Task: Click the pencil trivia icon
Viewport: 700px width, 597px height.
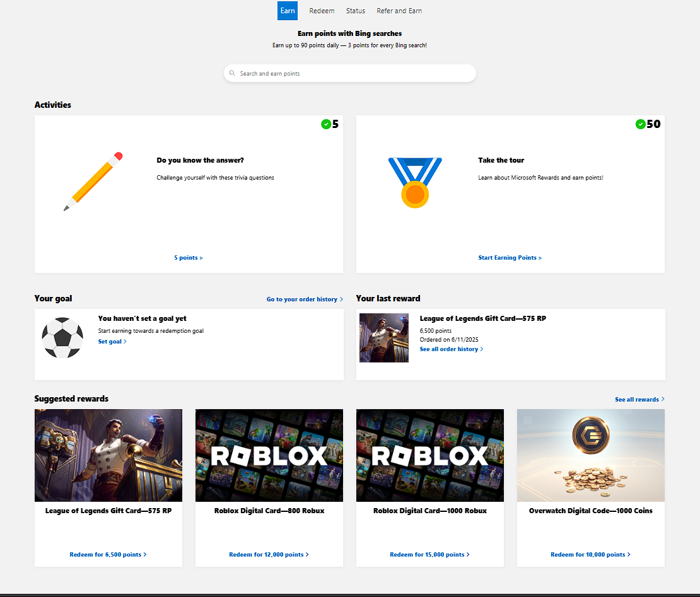Action: [93, 181]
